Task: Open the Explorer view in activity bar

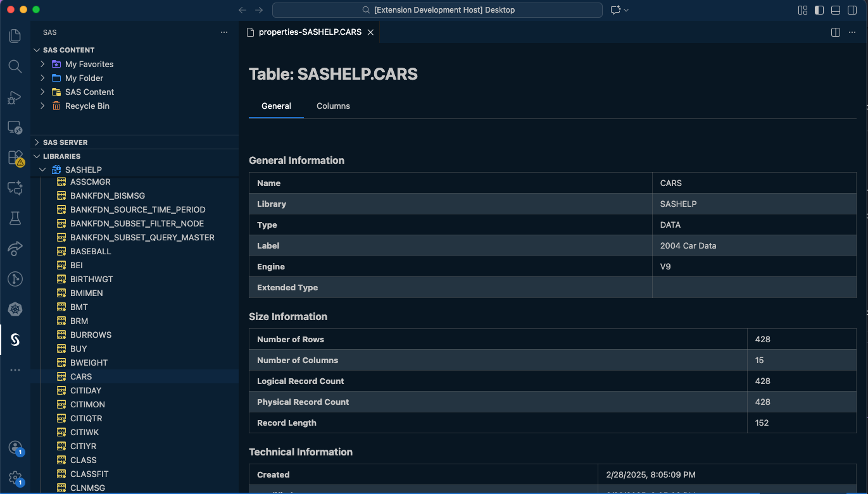Action: tap(15, 36)
